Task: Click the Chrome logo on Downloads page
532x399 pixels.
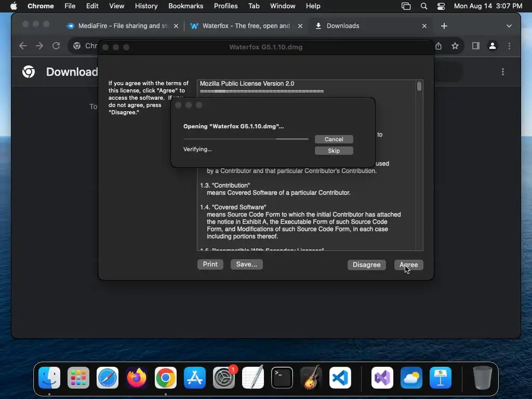Action: point(29,72)
